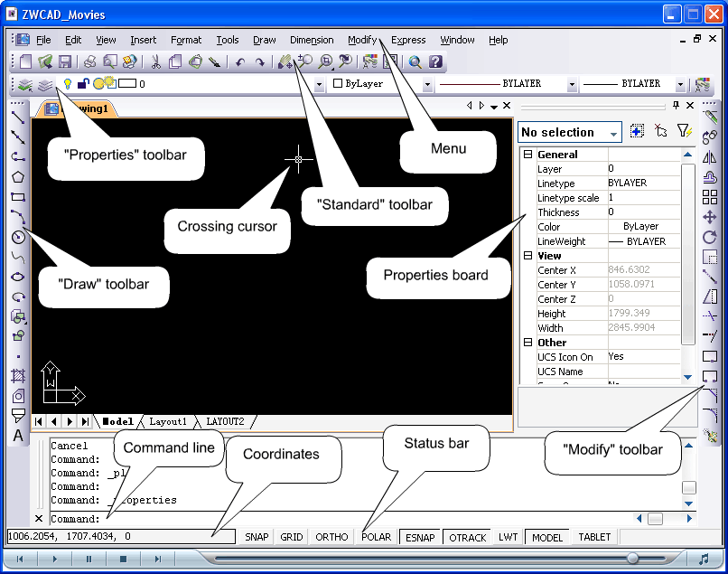Image resolution: width=728 pixels, height=574 pixels.
Task: Toggle ORTHO mode in status bar
Action: 331,537
